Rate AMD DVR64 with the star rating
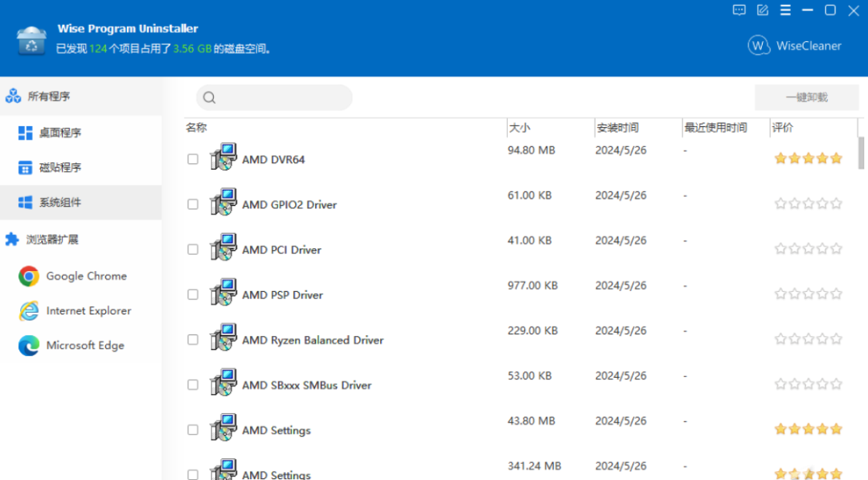868x480 pixels. tap(809, 159)
